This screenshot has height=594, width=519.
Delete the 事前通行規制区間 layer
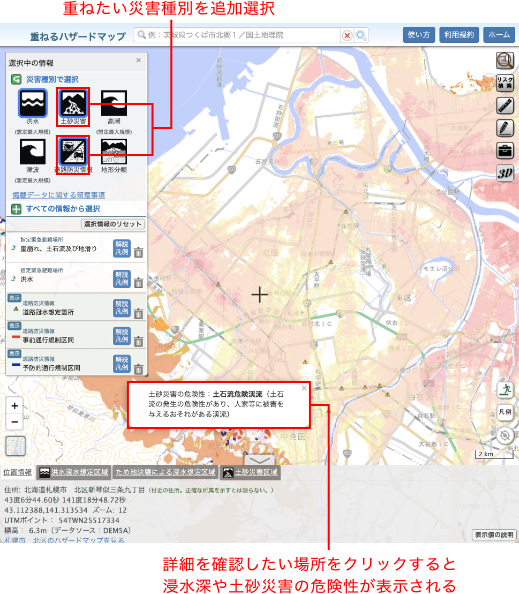(x=139, y=341)
